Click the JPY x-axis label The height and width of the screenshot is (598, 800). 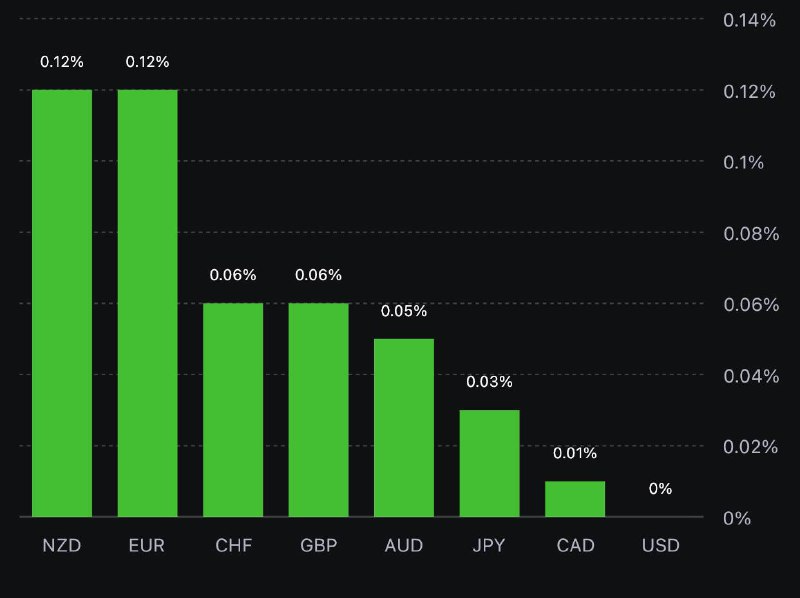489,546
